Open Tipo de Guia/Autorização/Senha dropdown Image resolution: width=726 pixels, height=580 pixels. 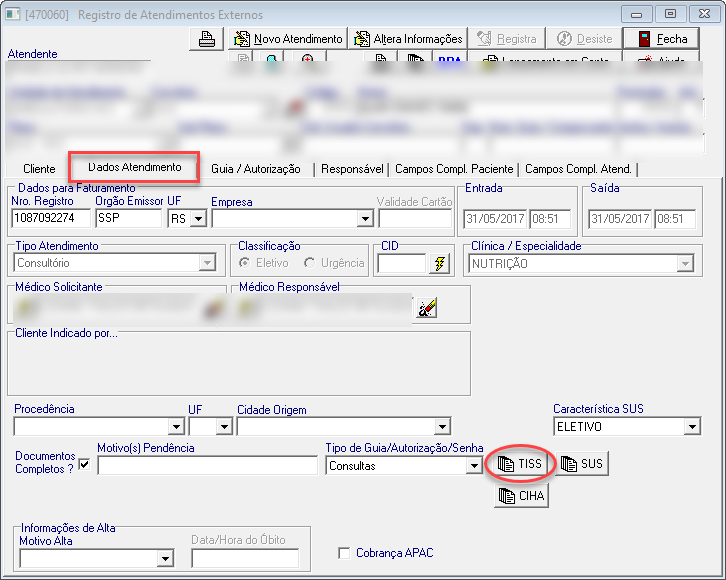click(474, 466)
